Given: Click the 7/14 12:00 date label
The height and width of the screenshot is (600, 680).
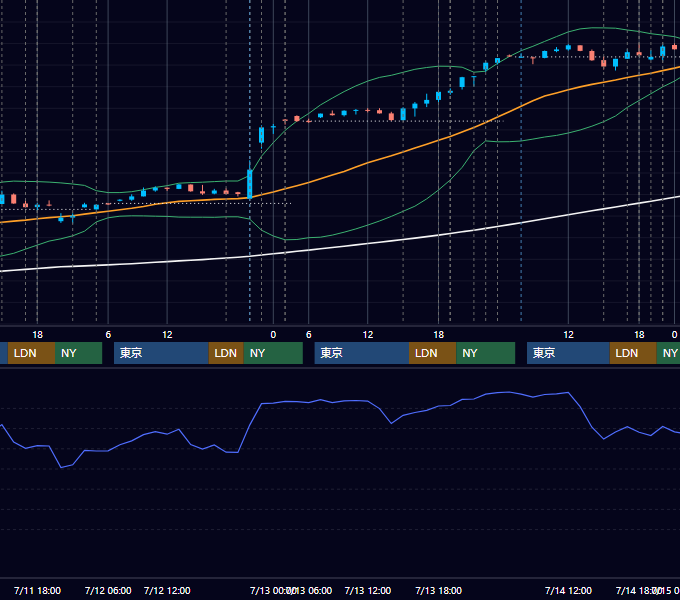Looking at the screenshot, I should (x=568, y=590).
